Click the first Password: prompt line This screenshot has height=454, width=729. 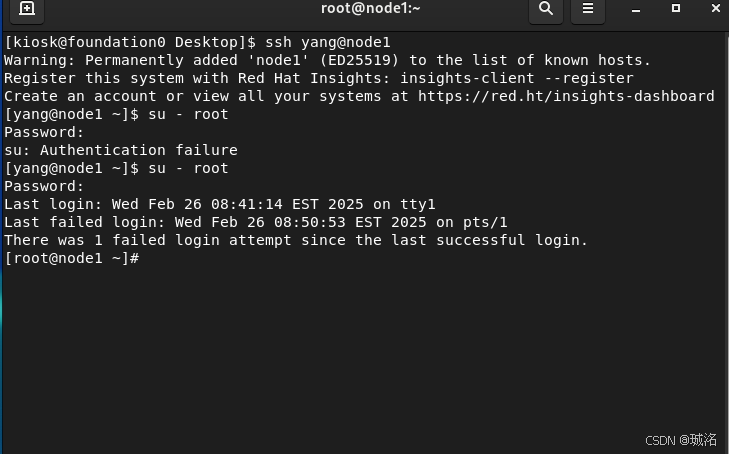[x=44, y=132]
